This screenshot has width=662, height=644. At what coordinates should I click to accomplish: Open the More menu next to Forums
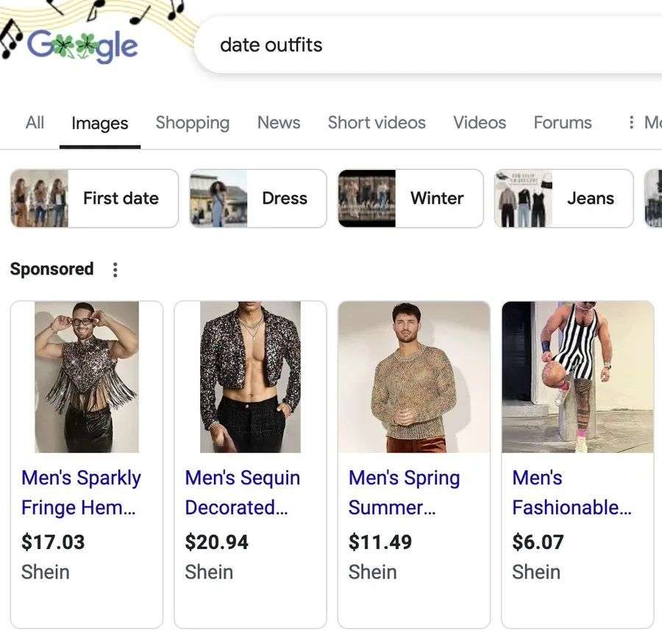tap(644, 122)
